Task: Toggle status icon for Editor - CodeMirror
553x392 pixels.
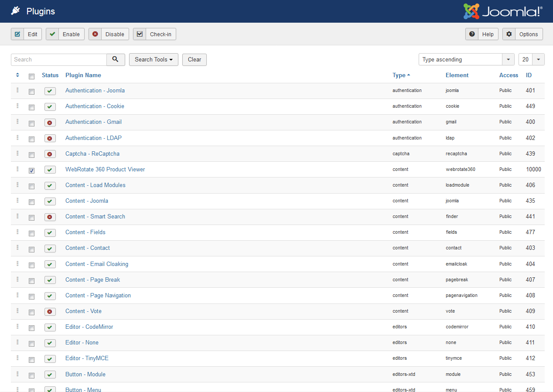Action: pyautogui.click(x=50, y=327)
